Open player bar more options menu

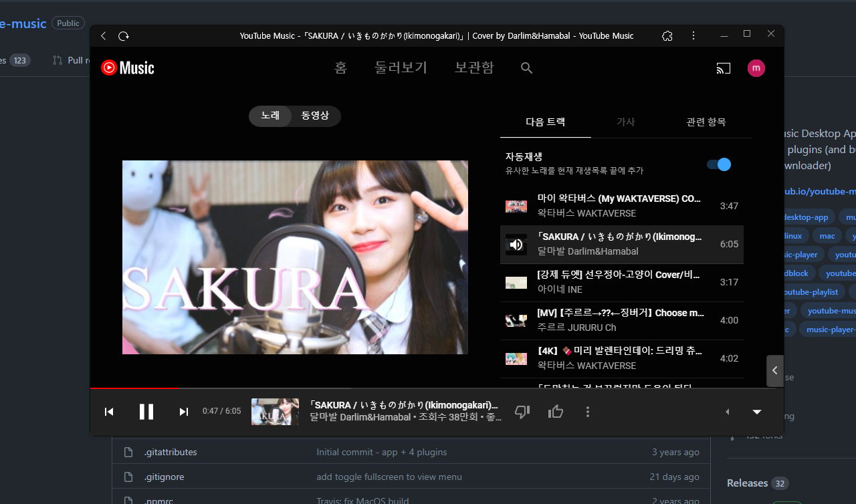coord(588,412)
